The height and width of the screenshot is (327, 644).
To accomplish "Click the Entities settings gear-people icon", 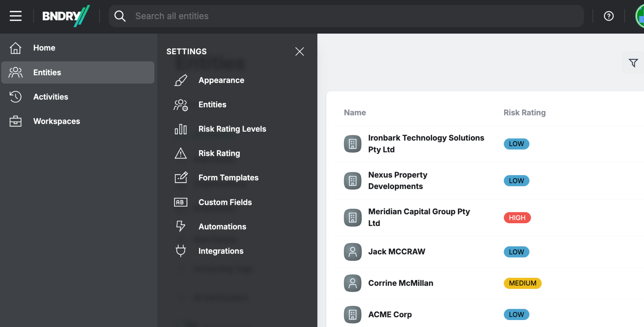I will tap(181, 105).
